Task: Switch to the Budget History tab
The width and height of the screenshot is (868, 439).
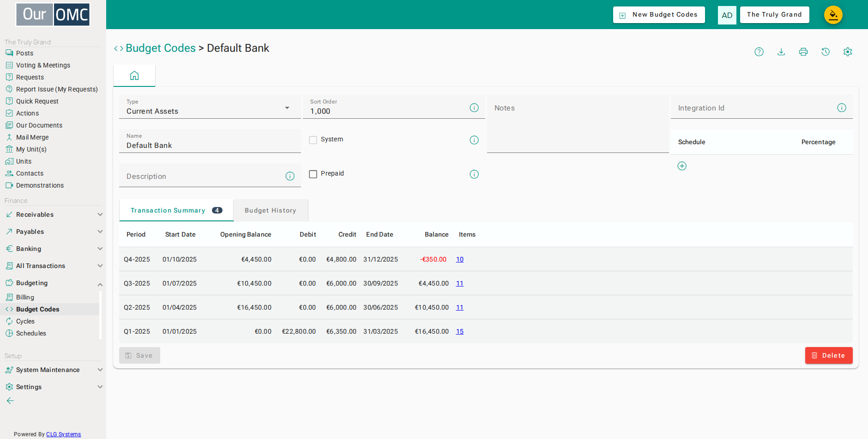Action: pos(271,210)
